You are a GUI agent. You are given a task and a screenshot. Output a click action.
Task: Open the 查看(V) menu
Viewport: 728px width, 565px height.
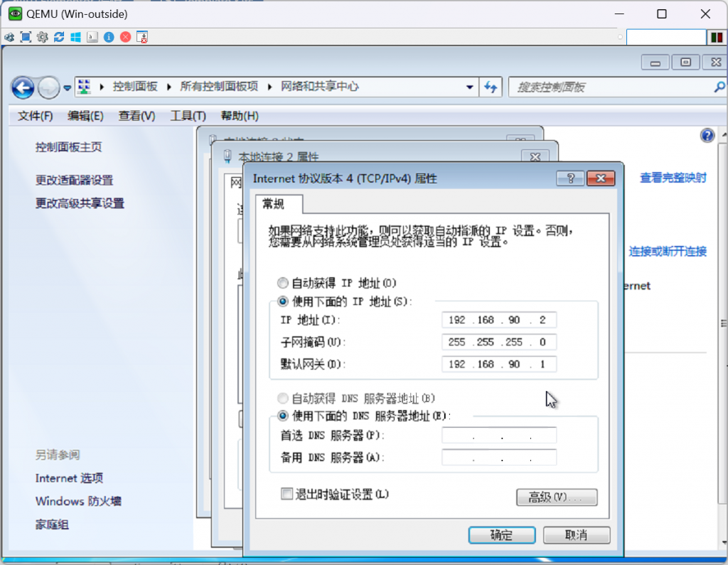tap(136, 116)
